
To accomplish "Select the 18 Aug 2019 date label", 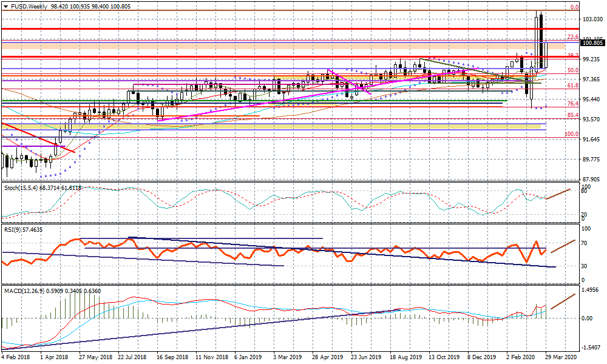I will pyautogui.click(x=405, y=357).
